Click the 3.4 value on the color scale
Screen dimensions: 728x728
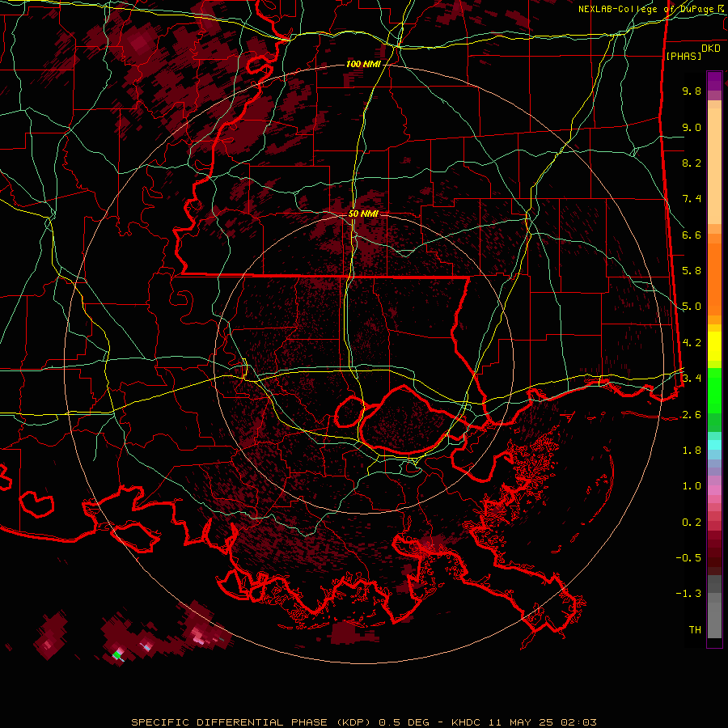(692, 379)
